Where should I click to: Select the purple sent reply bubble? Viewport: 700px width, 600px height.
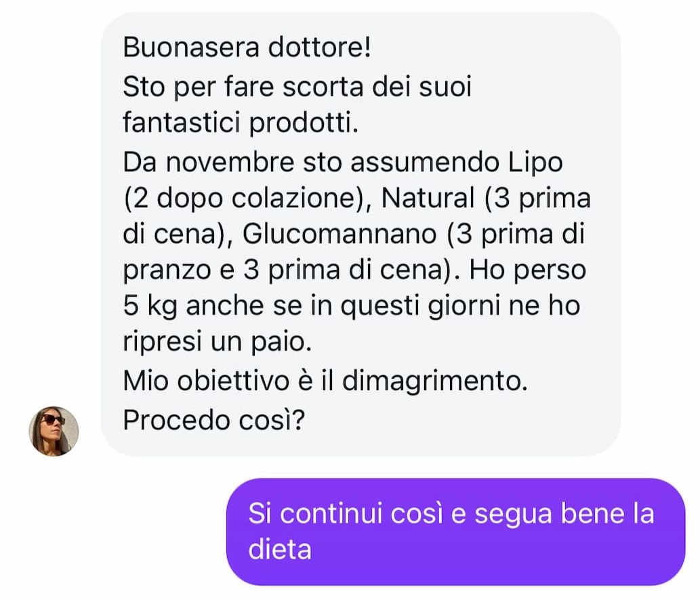455,532
